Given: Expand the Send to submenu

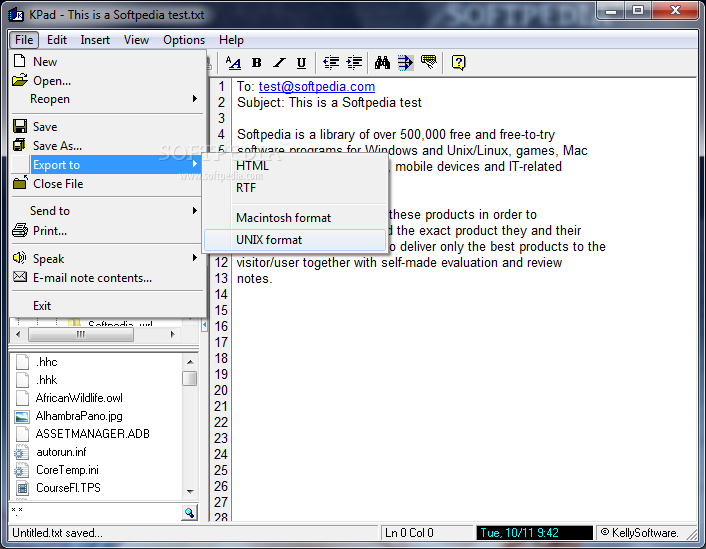Looking at the screenshot, I should (x=107, y=211).
